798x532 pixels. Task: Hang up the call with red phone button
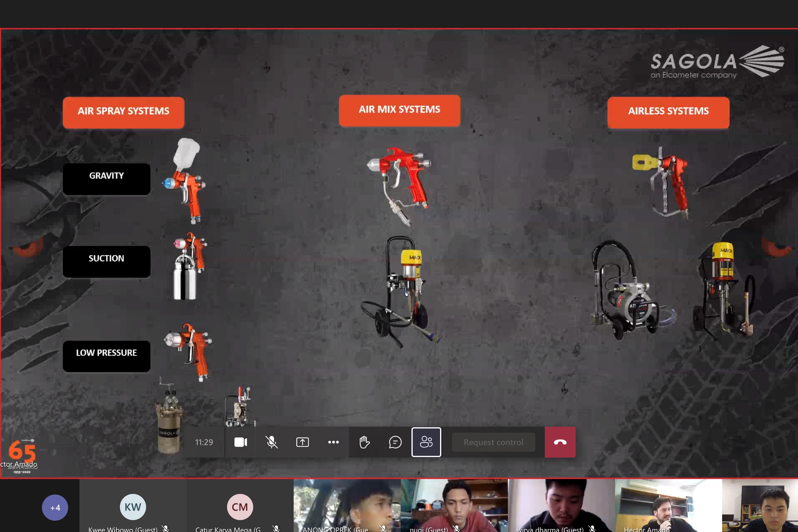tap(560, 442)
